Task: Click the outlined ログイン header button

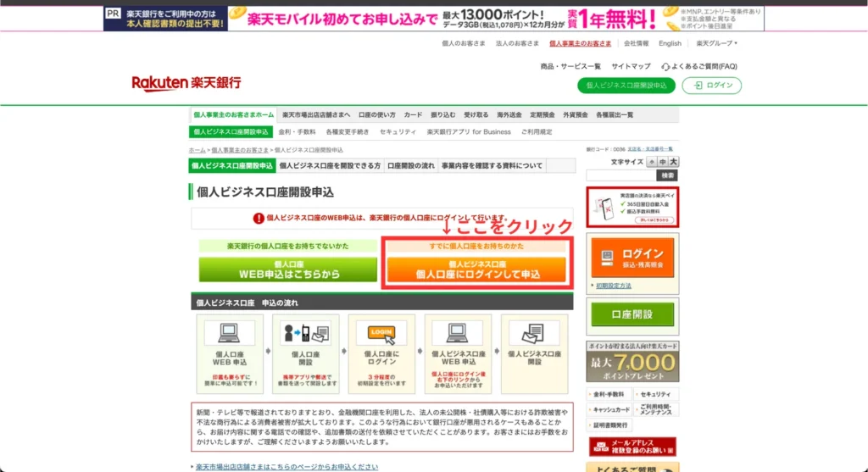Action: pos(712,86)
